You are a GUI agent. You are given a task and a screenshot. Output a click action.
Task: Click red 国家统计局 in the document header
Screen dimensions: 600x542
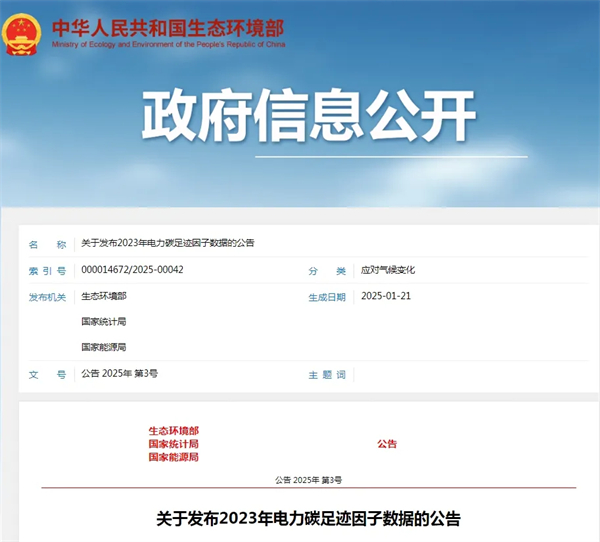[x=174, y=444]
